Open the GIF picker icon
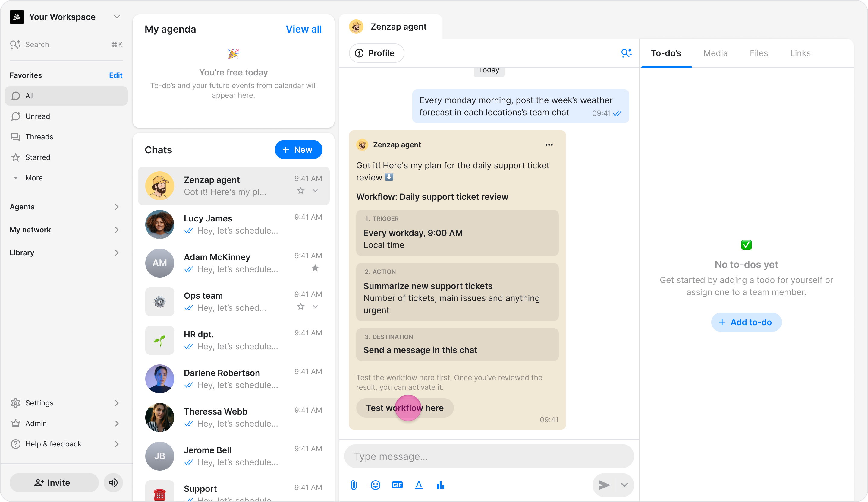 click(x=397, y=485)
